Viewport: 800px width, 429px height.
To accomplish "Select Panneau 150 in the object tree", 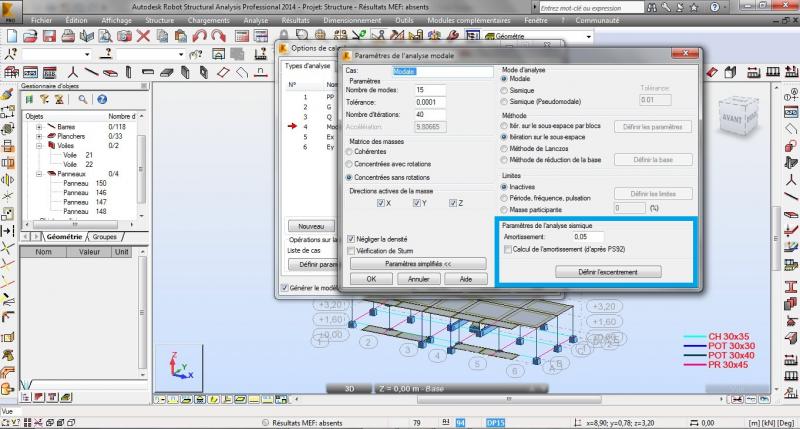I will [x=85, y=183].
